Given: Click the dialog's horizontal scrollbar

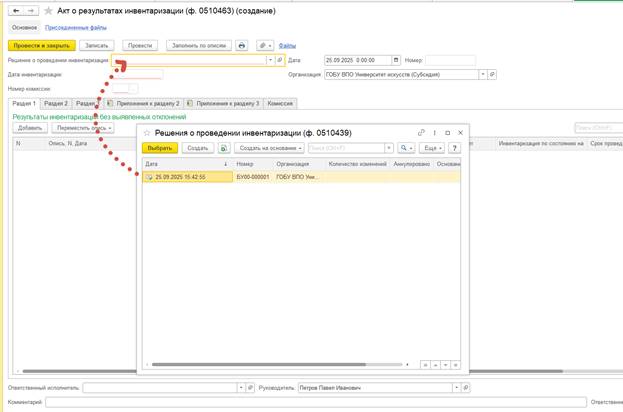Looking at the screenshot, I should tap(258, 364).
